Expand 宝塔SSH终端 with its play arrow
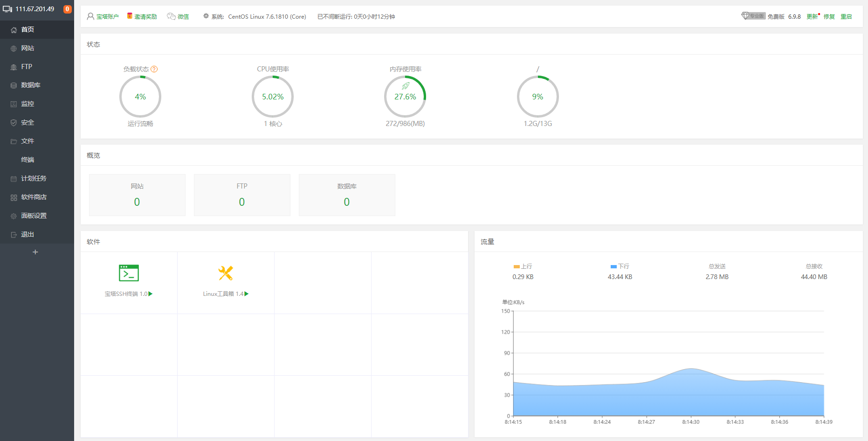This screenshot has width=868, height=441. pyautogui.click(x=151, y=294)
